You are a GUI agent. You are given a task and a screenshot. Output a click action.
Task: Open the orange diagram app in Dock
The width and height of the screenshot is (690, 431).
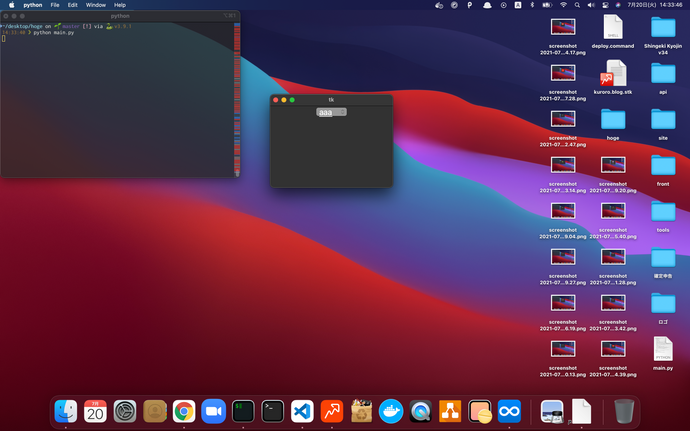pyautogui.click(x=450, y=412)
